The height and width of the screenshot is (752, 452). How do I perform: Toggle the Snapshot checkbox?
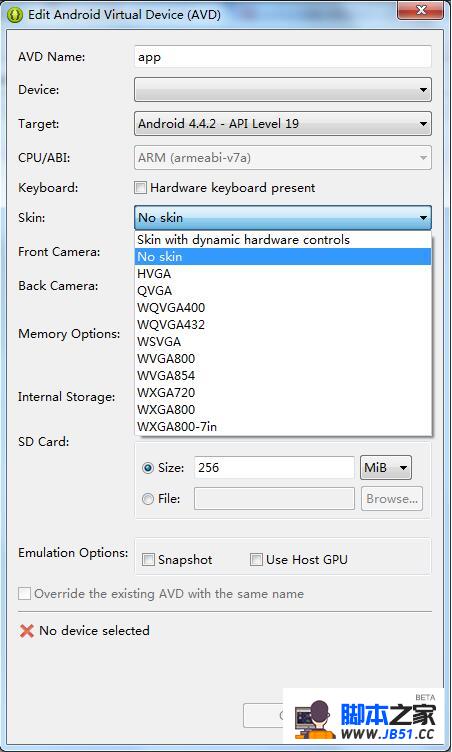coord(148,560)
